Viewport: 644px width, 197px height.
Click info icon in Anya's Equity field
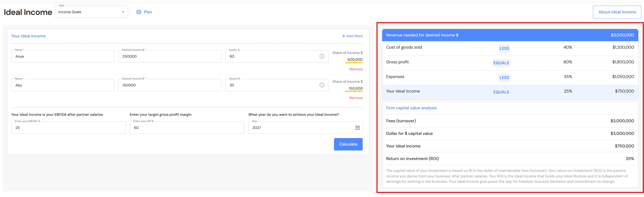tap(322, 56)
